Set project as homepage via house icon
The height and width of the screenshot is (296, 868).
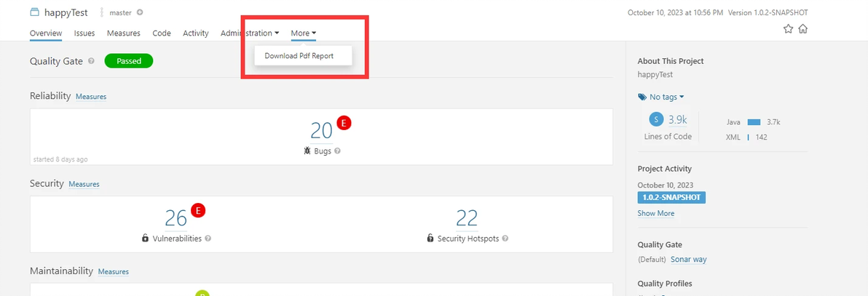click(802, 29)
